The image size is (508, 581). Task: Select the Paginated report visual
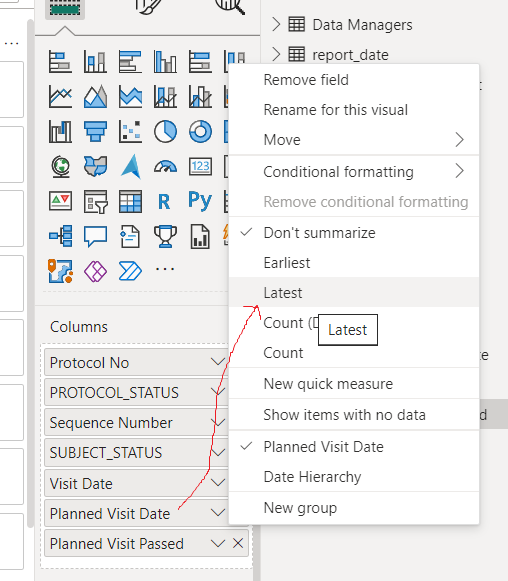coord(200,236)
